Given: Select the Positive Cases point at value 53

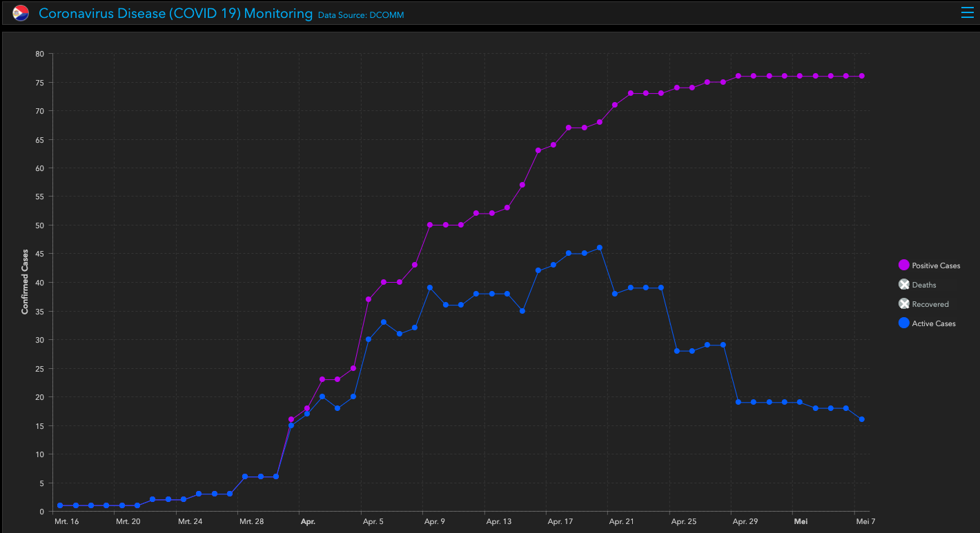Looking at the screenshot, I should 507,208.
